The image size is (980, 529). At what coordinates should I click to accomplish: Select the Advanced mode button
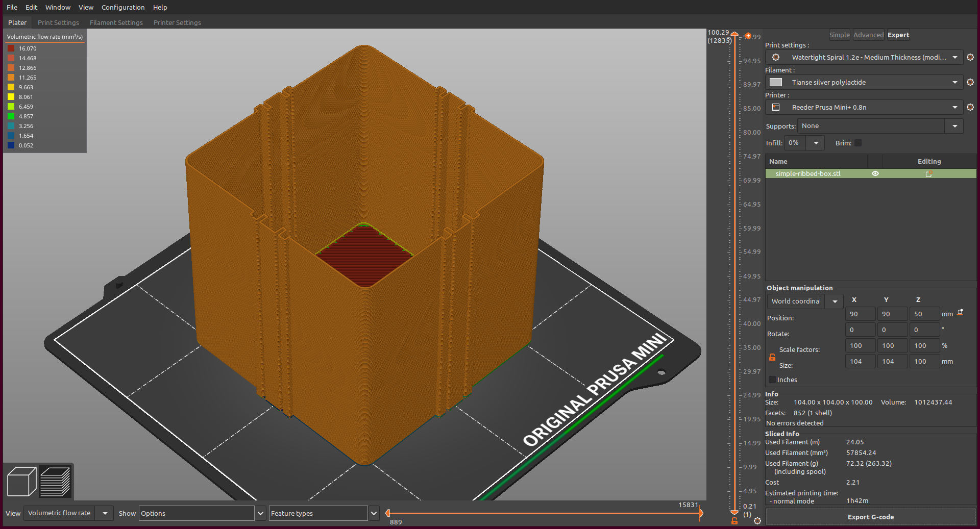point(868,35)
